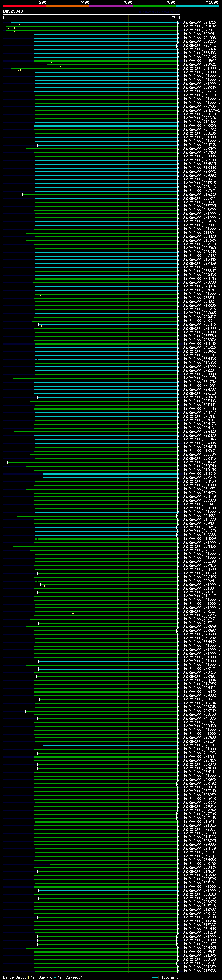Select the UniRef100_B4P109 label
This screenshot has height=980, width=222.
[x=199, y=160]
